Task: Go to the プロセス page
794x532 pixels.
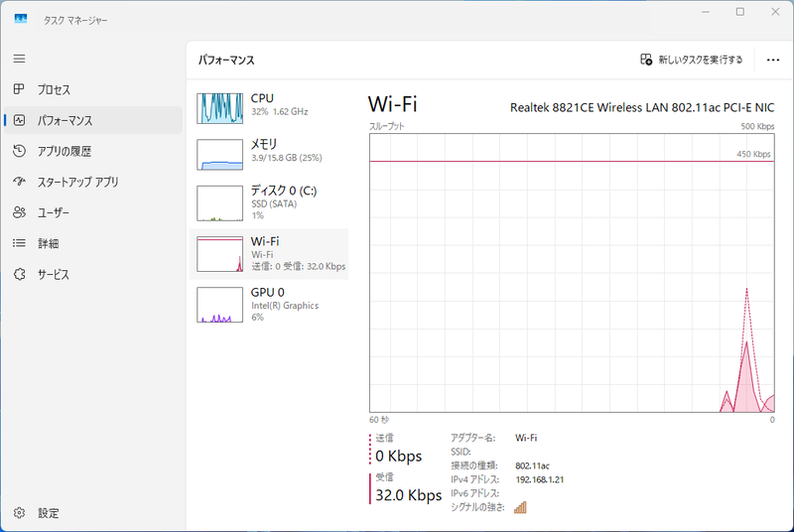Action: [x=93, y=89]
